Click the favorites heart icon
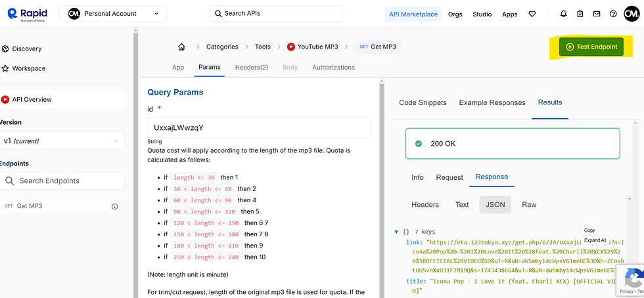This screenshot has height=298, width=644. click(532, 14)
